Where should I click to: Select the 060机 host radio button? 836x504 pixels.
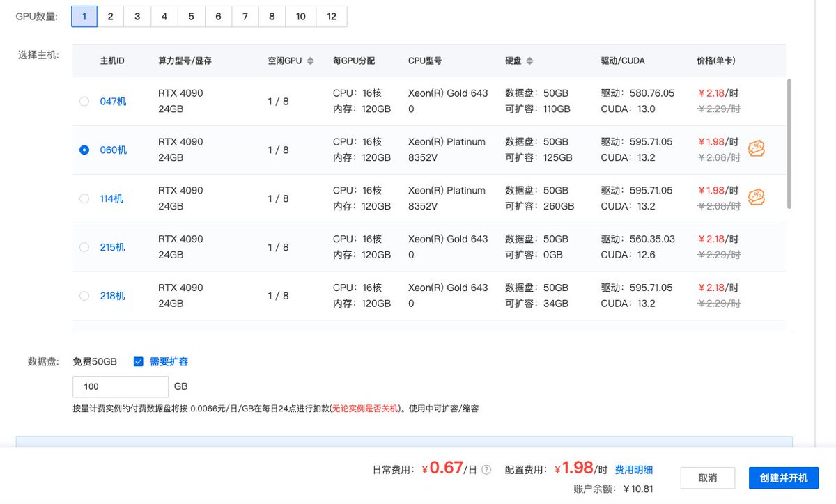[x=84, y=150]
